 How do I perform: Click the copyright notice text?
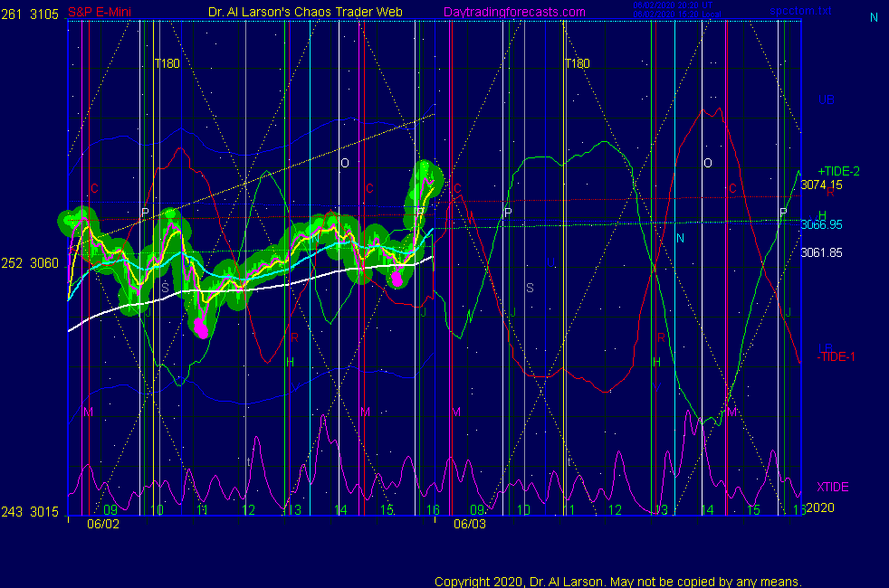click(618, 582)
